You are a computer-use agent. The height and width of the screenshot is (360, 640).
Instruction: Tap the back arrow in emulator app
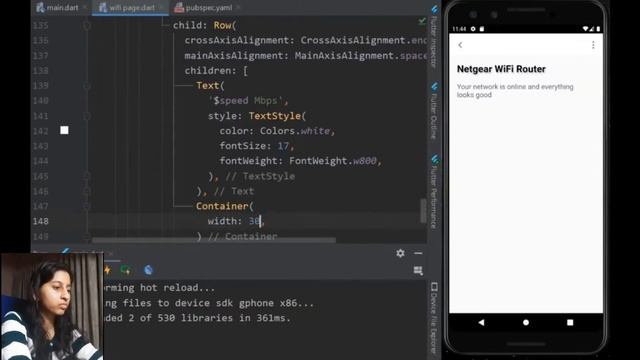point(460,45)
